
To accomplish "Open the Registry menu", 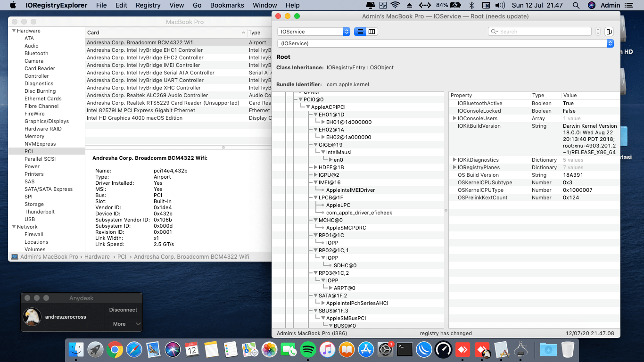I will (148, 5).
